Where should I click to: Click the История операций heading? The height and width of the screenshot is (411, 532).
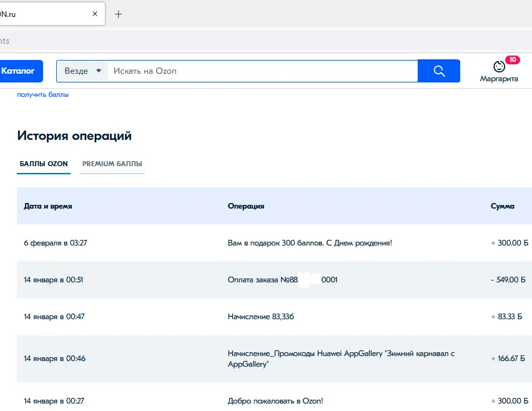click(74, 136)
